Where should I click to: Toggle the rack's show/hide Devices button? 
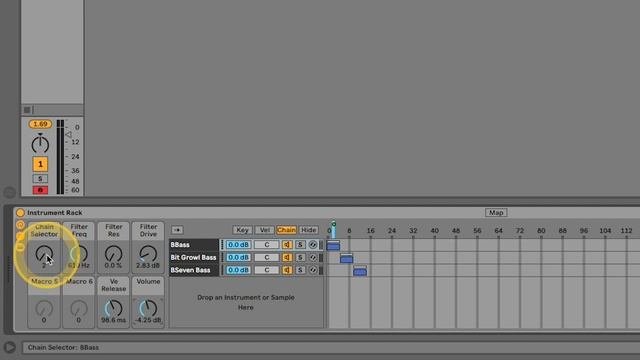[x=20, y=247]
